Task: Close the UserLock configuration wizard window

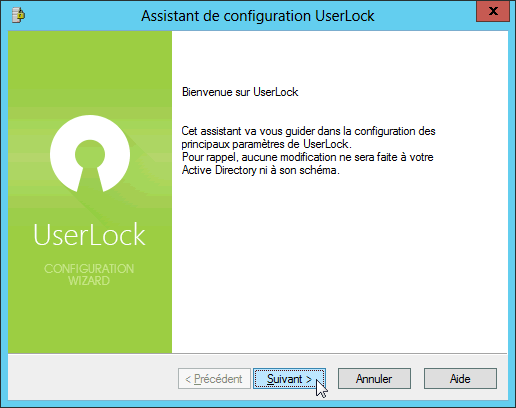Action: (493, 11)
